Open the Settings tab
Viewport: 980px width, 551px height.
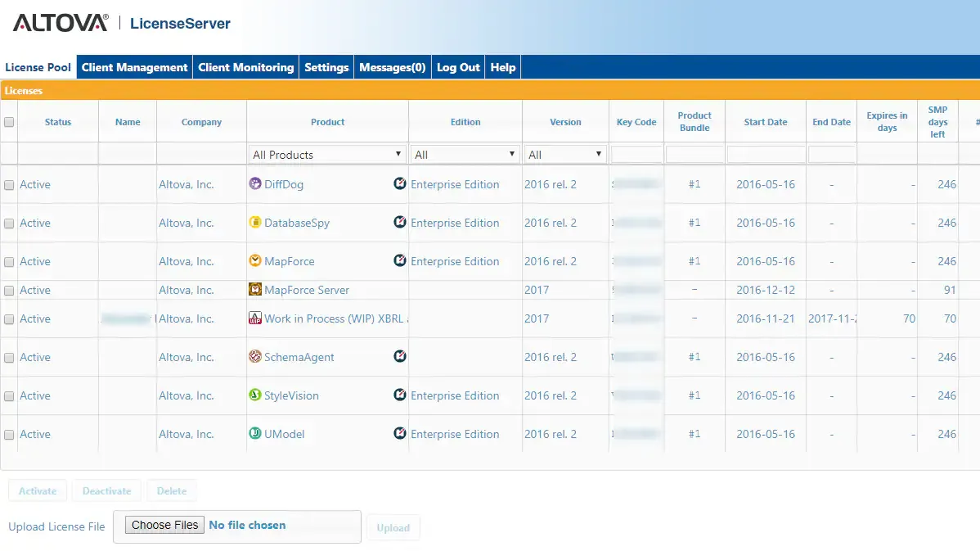pyautogui.click(x=326, y=67)
